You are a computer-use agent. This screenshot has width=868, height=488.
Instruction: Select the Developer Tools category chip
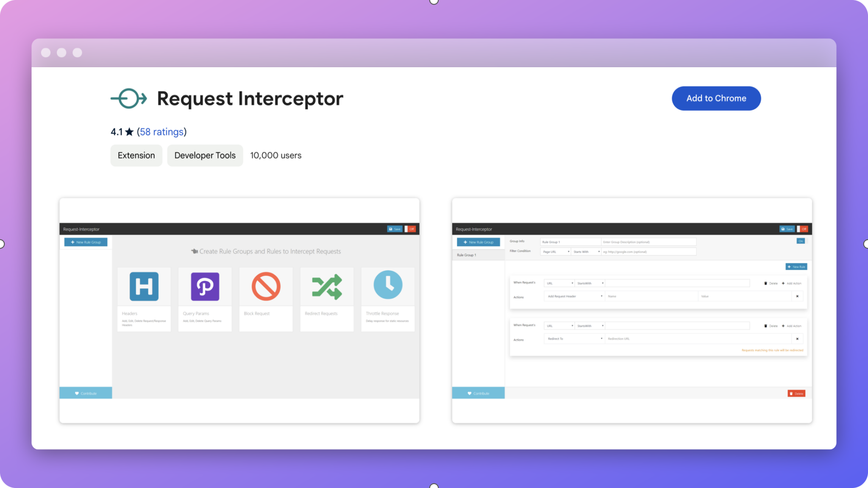205,155
